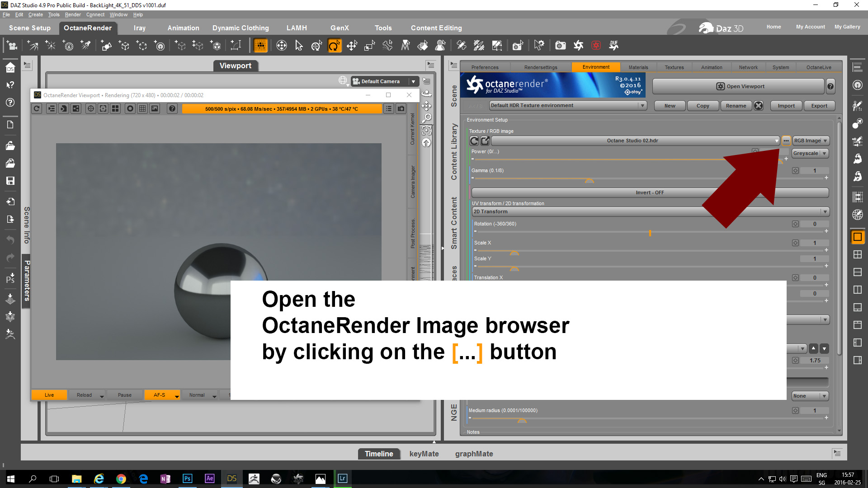The width and height of the screenshot is (868, 488).
Task: Click the Import button
Action: (x=786, y=106)
